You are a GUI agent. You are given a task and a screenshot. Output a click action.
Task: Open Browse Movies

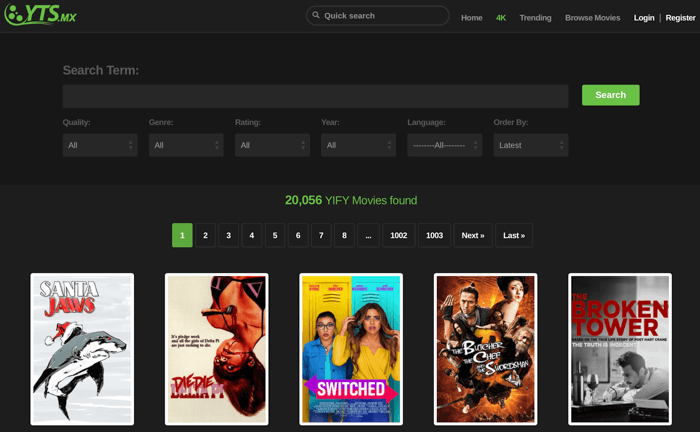pos(592,18)
